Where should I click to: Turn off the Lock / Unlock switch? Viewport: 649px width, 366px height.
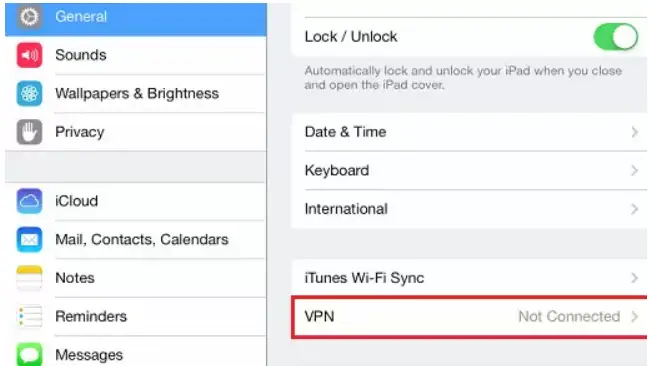616,36
